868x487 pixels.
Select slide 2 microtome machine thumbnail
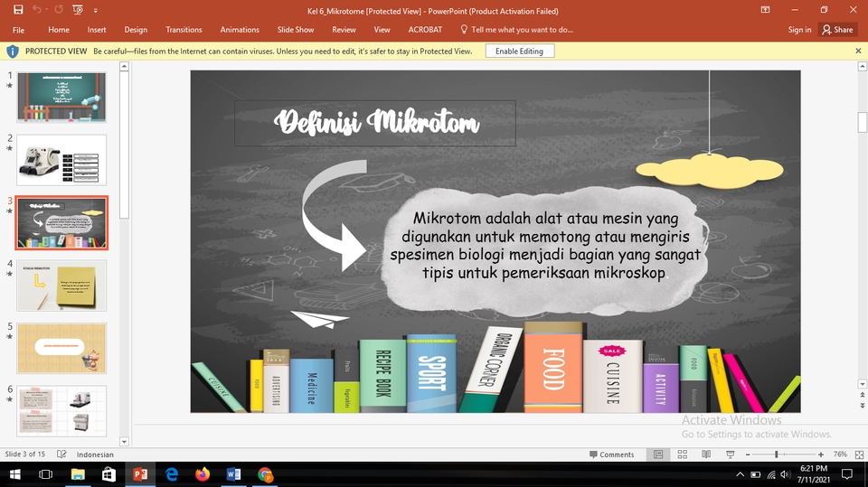[61, 160]
